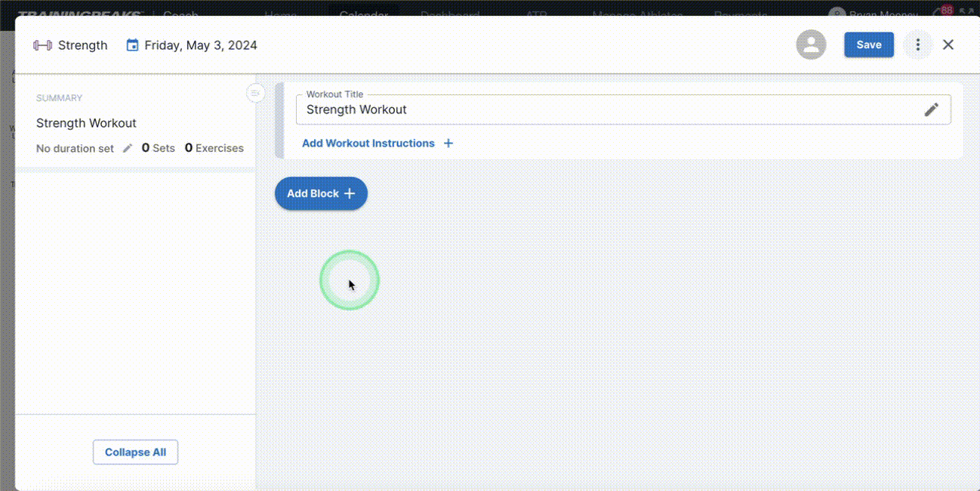Screen dimensions: 980x491
Task: Close the workout editor dialog
Action: tap(948, 45)
